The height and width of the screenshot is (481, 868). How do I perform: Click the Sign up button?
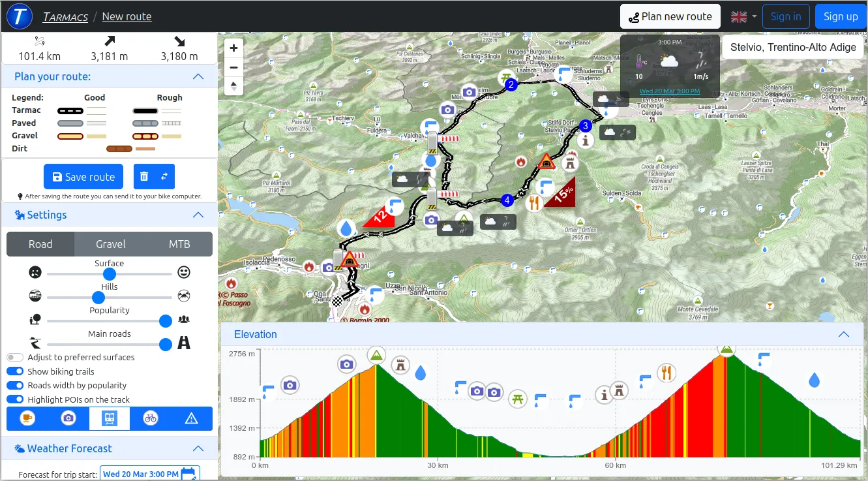[841, 16]
